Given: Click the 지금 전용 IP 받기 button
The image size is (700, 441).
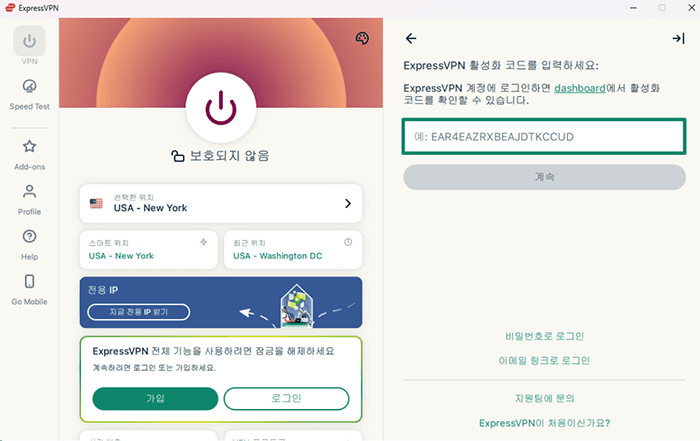Looking at the screenshot, I should click(x=139, y=312).
